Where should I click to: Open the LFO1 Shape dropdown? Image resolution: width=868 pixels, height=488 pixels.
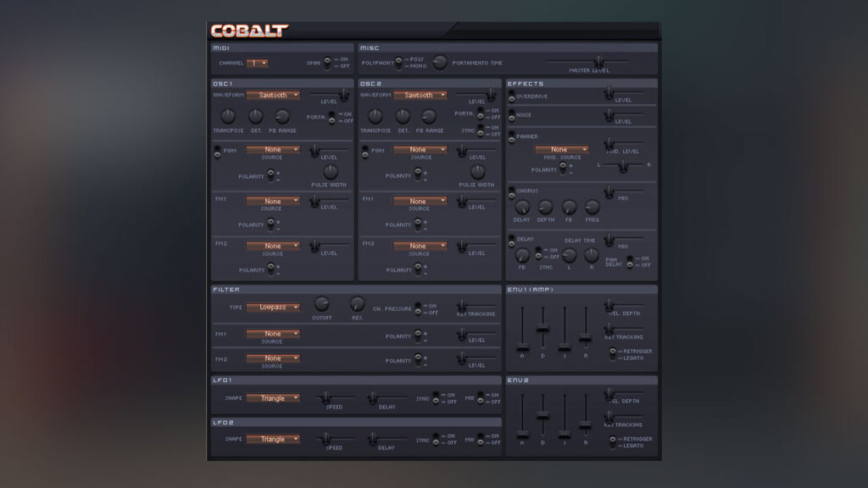[273, 397]
